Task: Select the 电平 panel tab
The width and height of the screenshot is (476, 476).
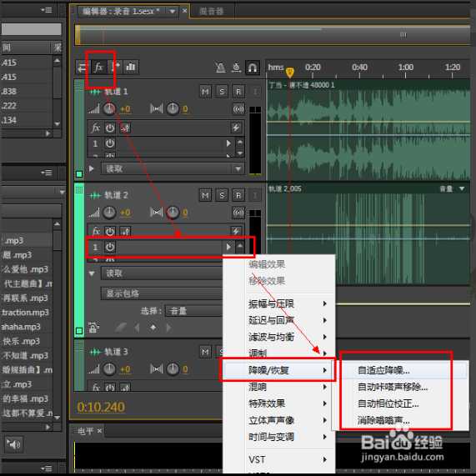Action: (x=86, y=431)
